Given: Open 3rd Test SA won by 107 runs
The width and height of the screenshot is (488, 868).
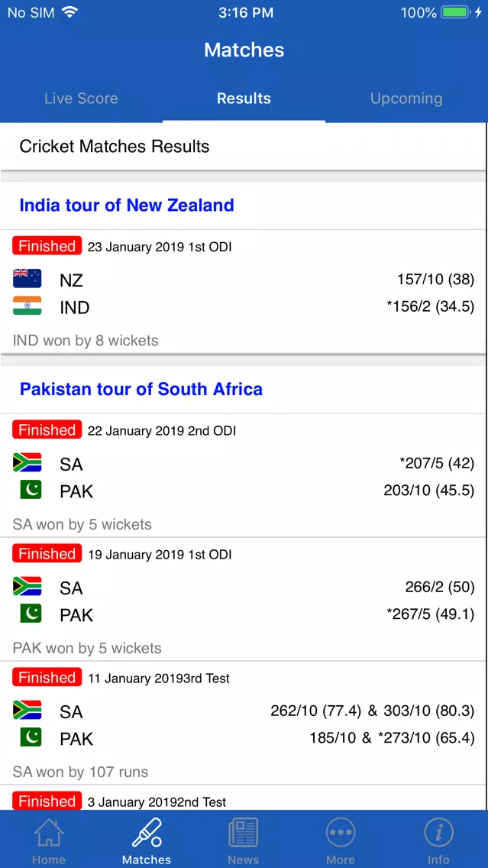Looking at the screenshot, I should [x=244, y=723].
